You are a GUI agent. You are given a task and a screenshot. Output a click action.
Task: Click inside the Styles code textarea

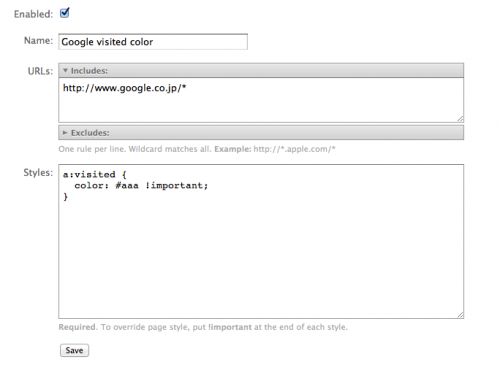tap(261, 241)
